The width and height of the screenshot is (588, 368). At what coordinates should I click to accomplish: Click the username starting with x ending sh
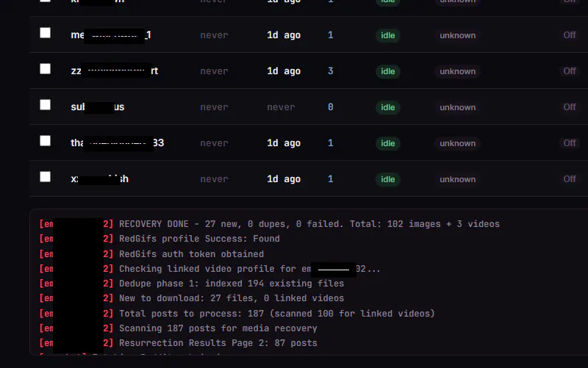click(x=100, y=179)
